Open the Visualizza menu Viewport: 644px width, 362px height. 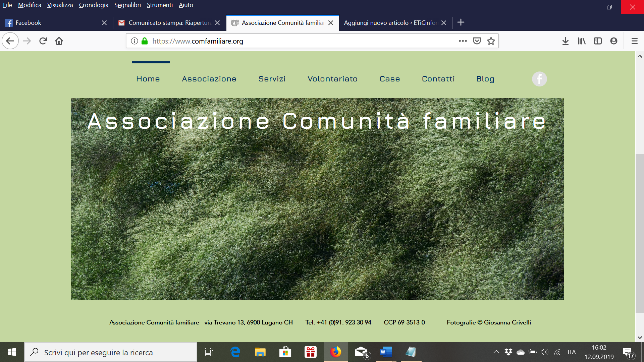pyautogui.click(x=60, y=5)
